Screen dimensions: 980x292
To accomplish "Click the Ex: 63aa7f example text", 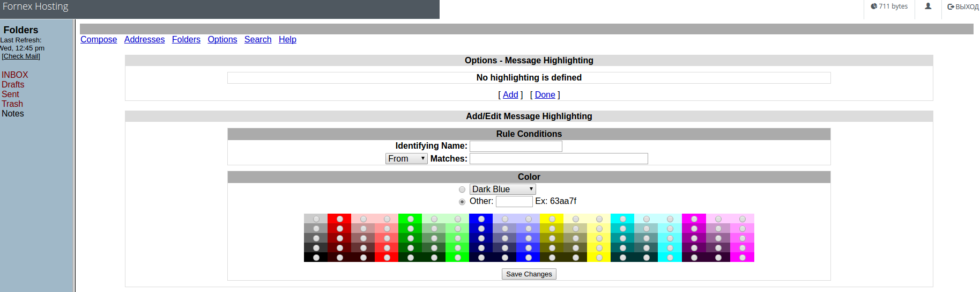I will [556, 201].
